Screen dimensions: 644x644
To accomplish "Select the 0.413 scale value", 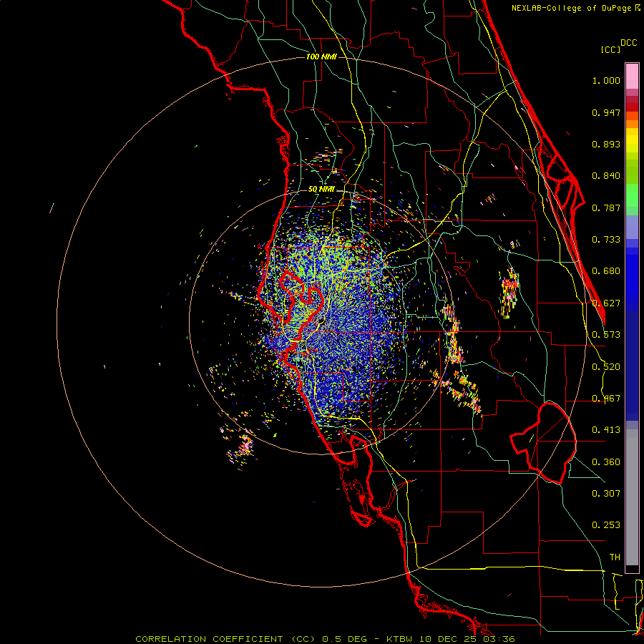I will coord(606,430).
